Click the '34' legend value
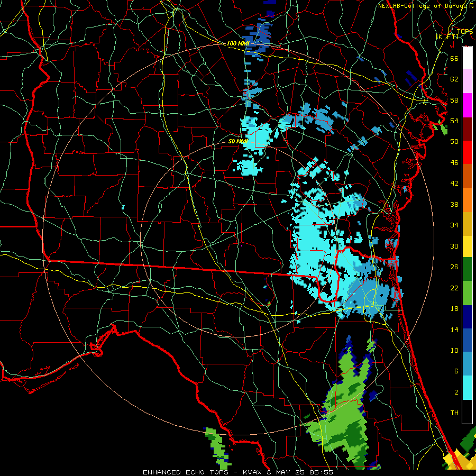Viewport: 476px width, 476px height. 454,225
